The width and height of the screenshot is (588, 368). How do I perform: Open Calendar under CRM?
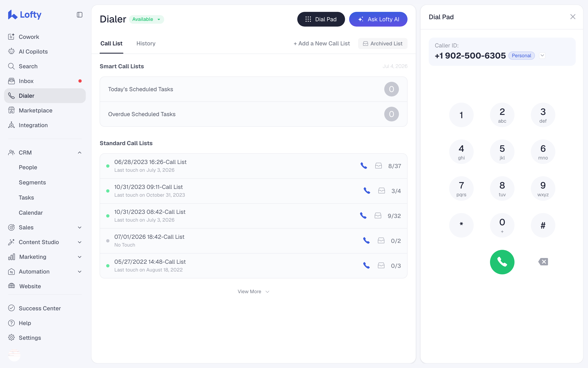(31, 213)
